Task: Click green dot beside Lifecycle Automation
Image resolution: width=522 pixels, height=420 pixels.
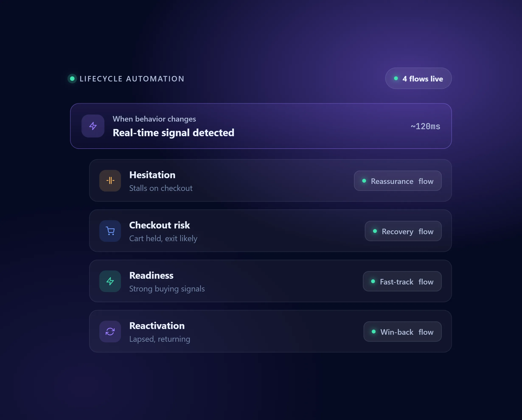Action: coord(72,79)
